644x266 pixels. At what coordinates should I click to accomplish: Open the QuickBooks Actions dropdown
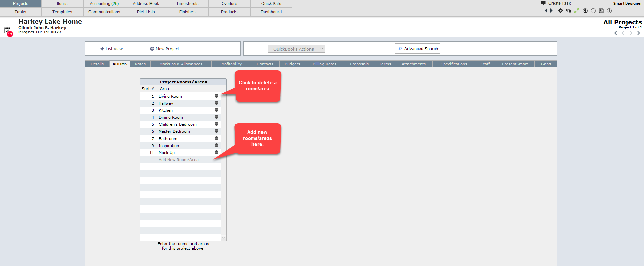coord(296,49)
